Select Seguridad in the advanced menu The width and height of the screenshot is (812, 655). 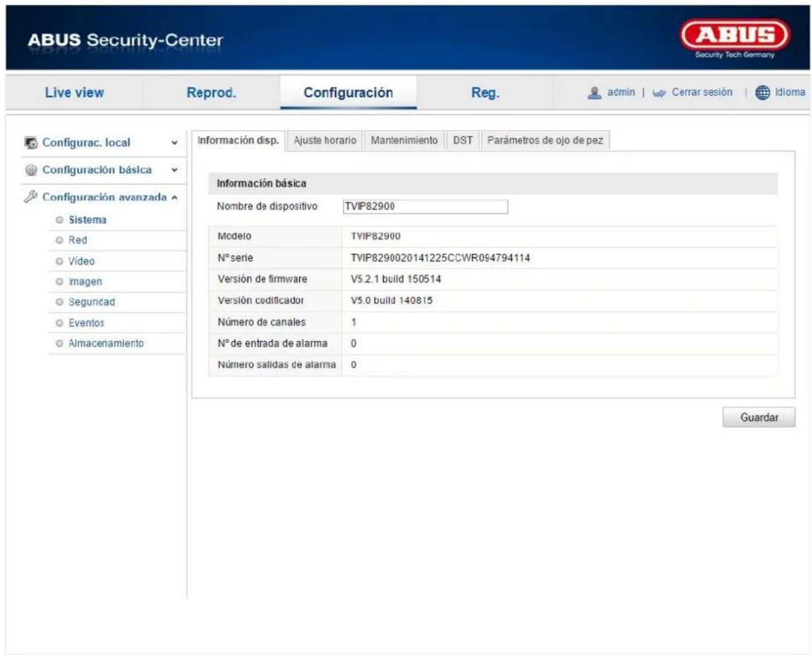tap(91, 302)
